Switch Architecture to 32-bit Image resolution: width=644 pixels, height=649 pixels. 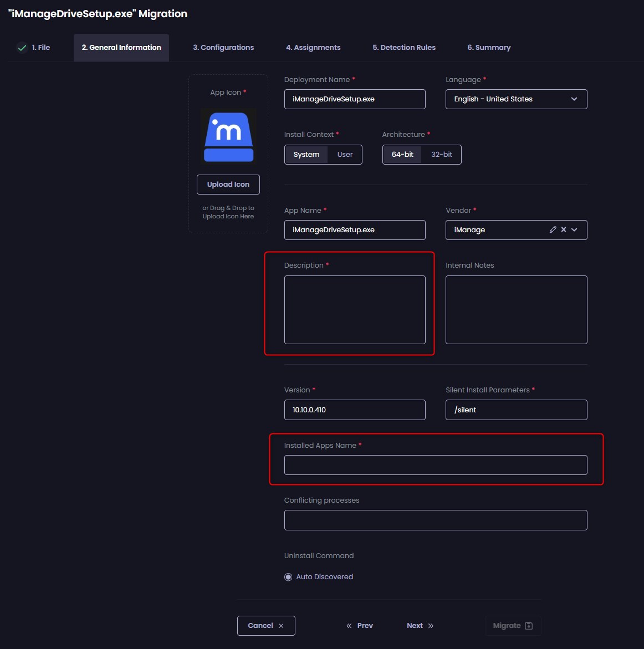click(441, 155)
